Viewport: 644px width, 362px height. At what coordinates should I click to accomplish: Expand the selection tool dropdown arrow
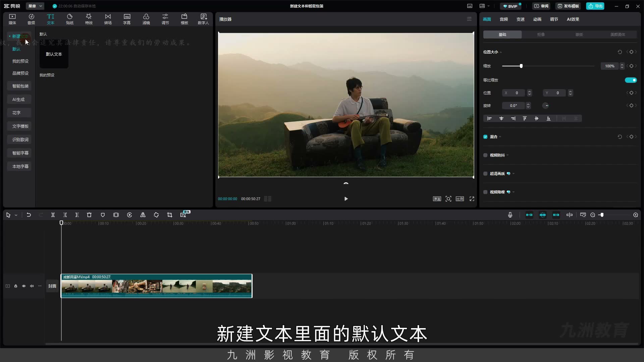(x=16, y=215)
